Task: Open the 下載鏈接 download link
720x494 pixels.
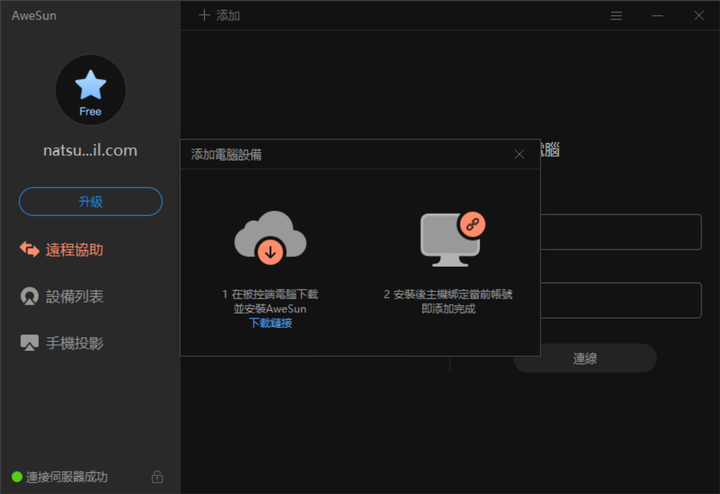Action: point(270,323)
